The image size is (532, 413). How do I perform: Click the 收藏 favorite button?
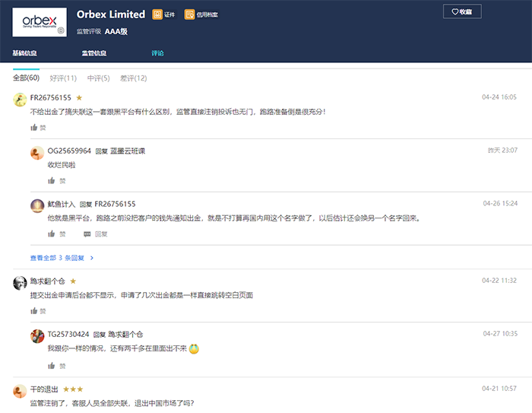pos(461,11)
